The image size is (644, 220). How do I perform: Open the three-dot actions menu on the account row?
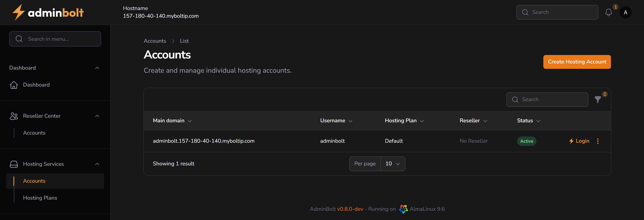(598, 141)
